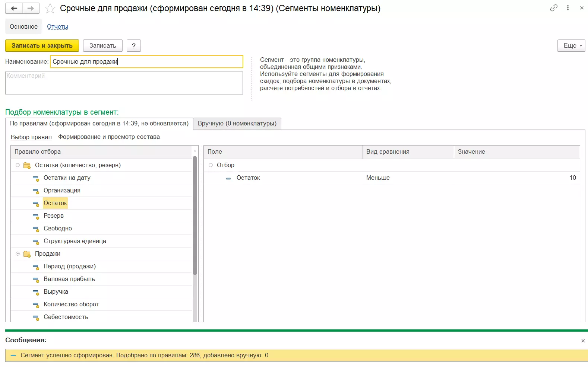Click the Вид сравнения column header

point(408,152)
